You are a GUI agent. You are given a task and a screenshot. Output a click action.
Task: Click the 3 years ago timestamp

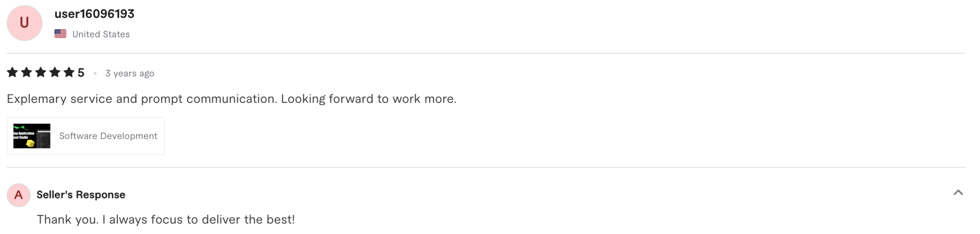pos(129,73)
